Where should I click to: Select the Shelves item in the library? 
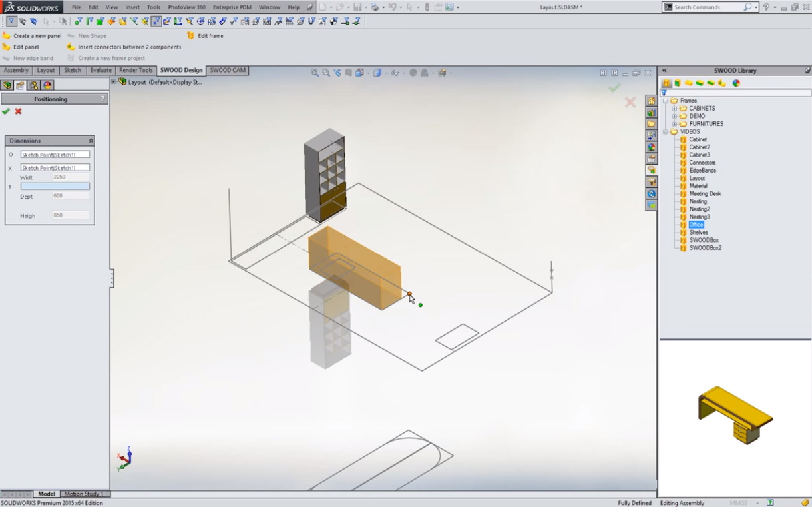coord(698,233)
